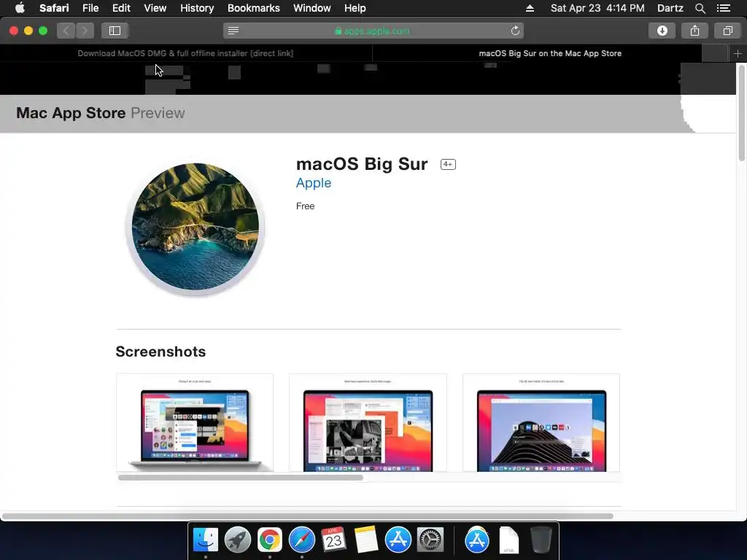Open Launchpad rocket from the Dock

tap(237, 540)
